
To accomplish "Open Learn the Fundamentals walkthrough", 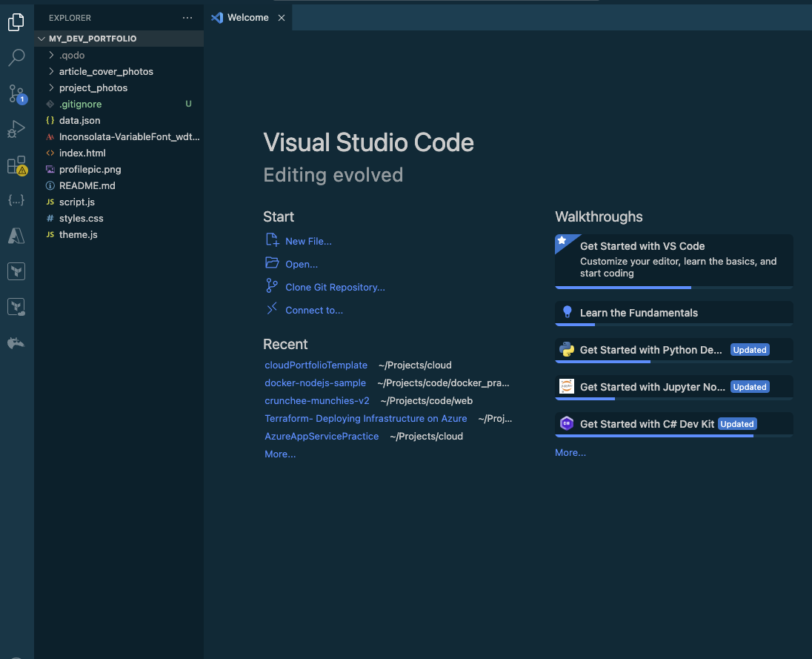I will tap(673, 314).
